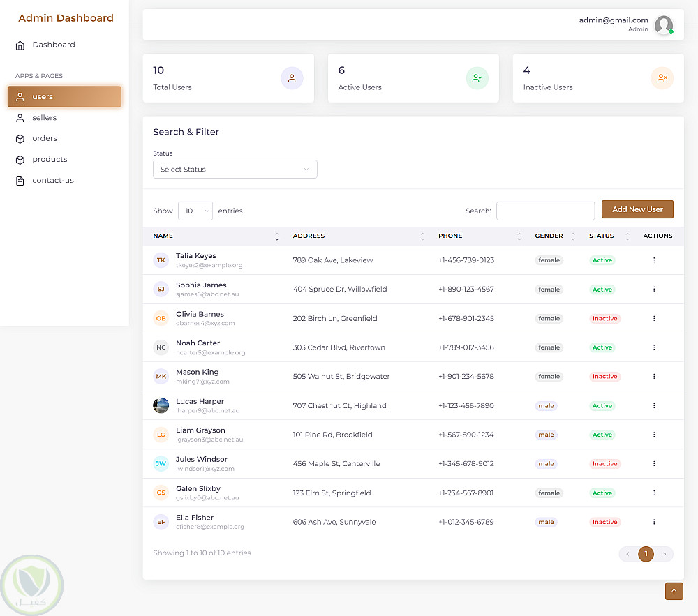Select the users menu item

click(x=64, y=97)
